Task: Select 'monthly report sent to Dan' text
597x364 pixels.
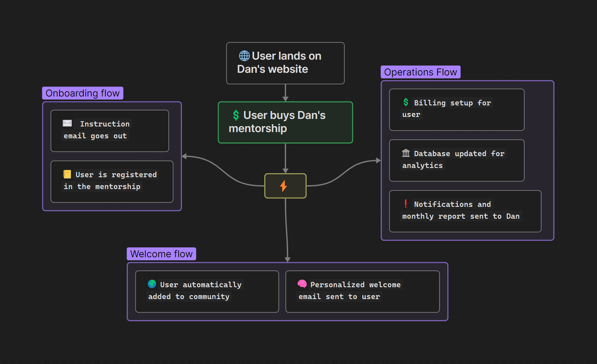Action: pyautogui.click(x=461, y=216)
